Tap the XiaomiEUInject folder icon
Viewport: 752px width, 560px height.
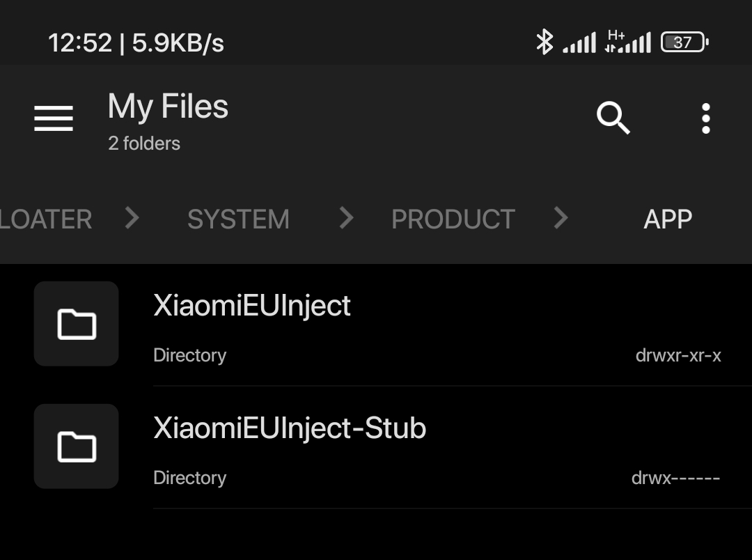pyautogui.click(x=77, y=324)
